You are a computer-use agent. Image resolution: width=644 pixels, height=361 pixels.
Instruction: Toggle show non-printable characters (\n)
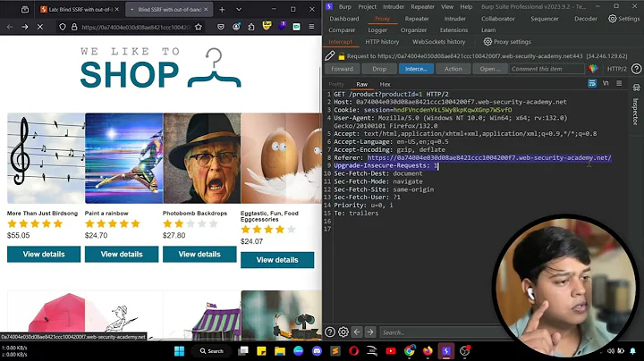[x=606, y=83]
